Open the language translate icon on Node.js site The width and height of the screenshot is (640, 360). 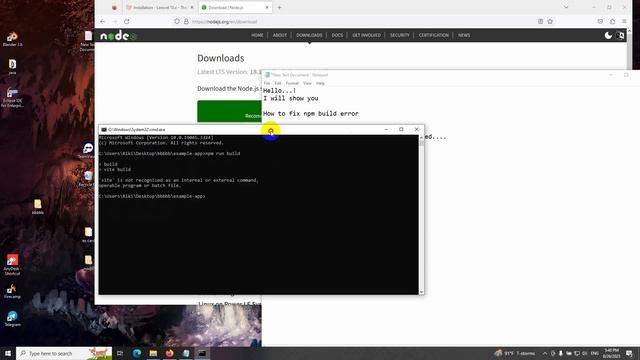(x=620, y=36)
